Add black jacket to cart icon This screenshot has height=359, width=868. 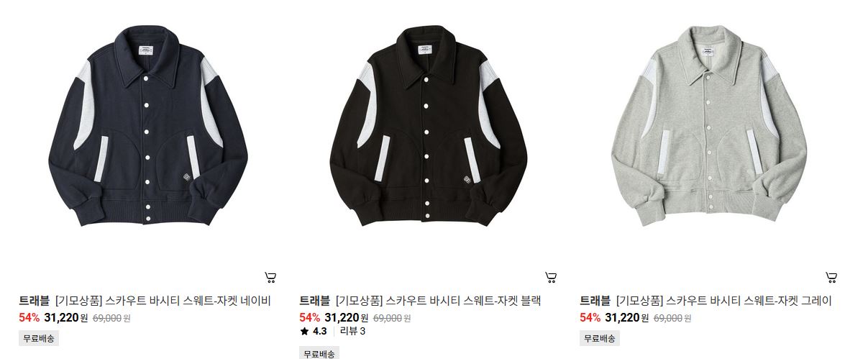(551, 277)
